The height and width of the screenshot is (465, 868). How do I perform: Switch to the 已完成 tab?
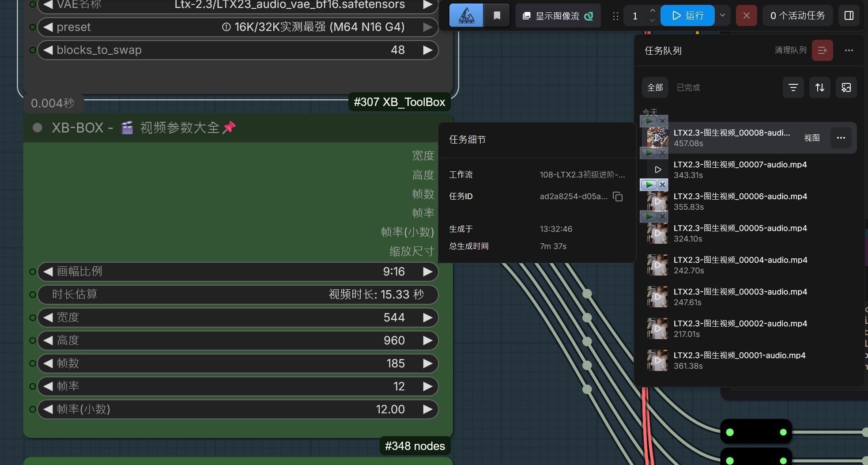(688, 87)
